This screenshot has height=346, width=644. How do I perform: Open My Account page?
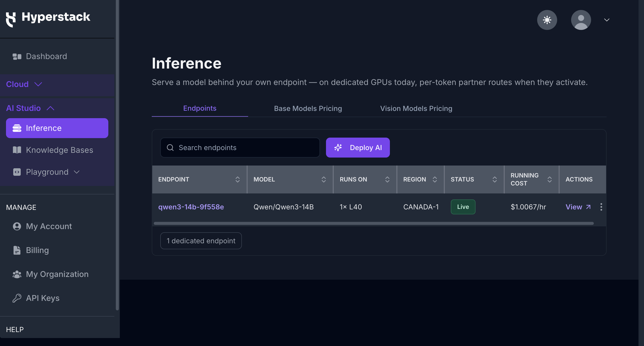point(43,226)
